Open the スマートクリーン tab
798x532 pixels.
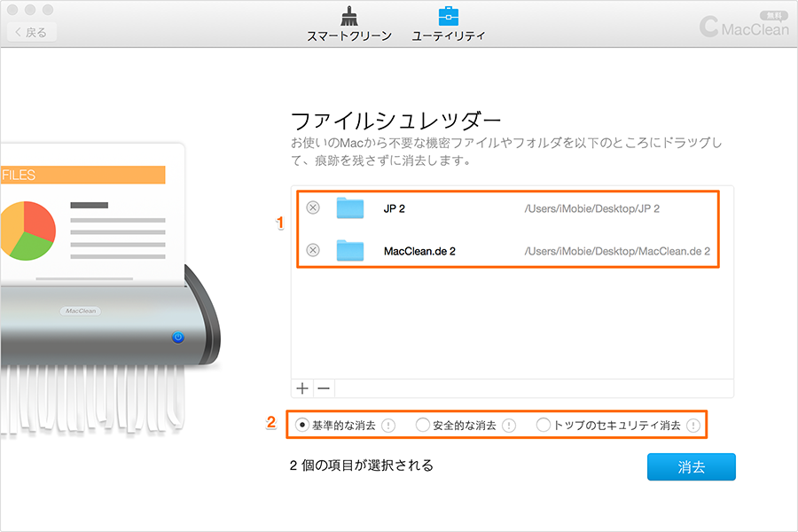(349, 25)
